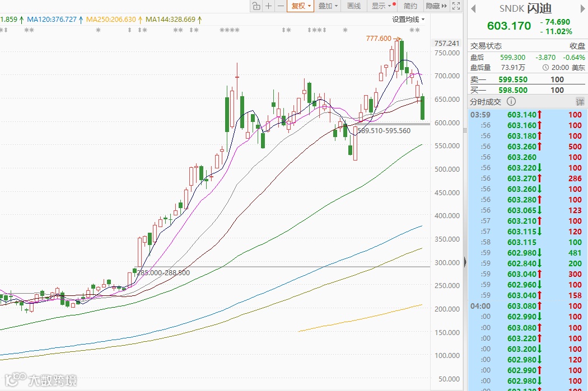Click the MA120:376.727 indicator label
This screenshot has height=391, width=588.
click(52, 20)
